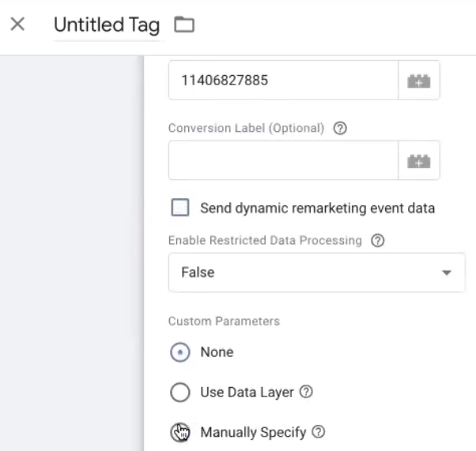
Task: Click the Send dynamic remarketing event data label
Action: (x=317, y=209)
